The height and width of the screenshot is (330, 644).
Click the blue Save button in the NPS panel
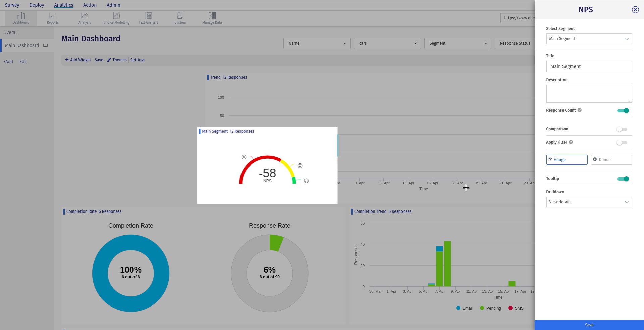[x=589, y=325]
